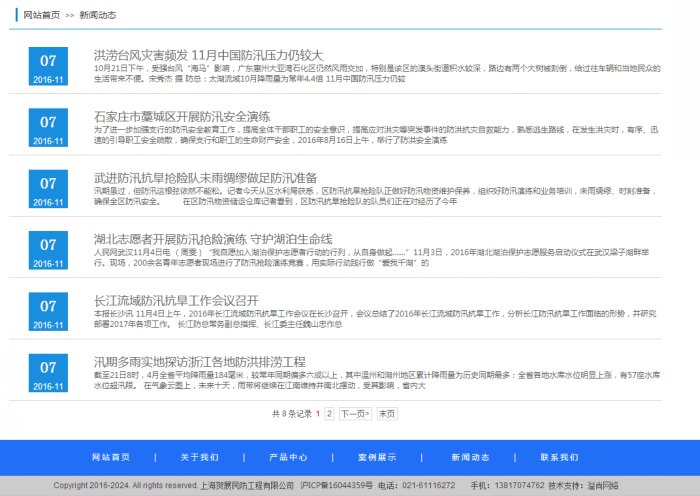Screen dimensions: 700x496
Task: Open 联系我们 in footer navigation
Action: [559, 457]
